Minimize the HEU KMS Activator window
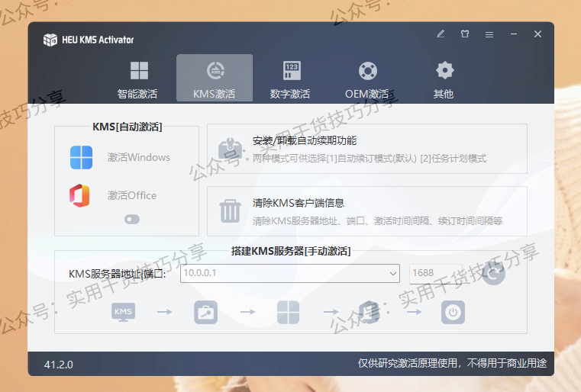Viewport: 581px width, 392px height. [x=514, y=34]
